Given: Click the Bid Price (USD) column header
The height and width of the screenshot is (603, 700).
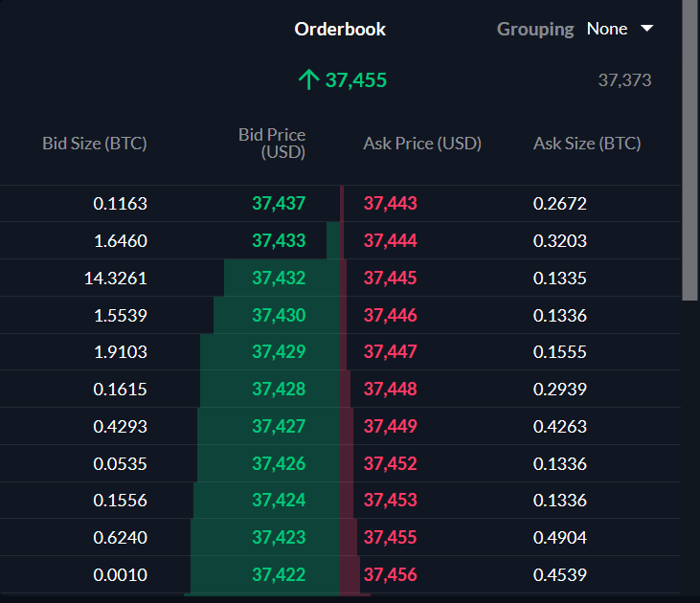Looking at the screenshot, I should coord(272,144).
